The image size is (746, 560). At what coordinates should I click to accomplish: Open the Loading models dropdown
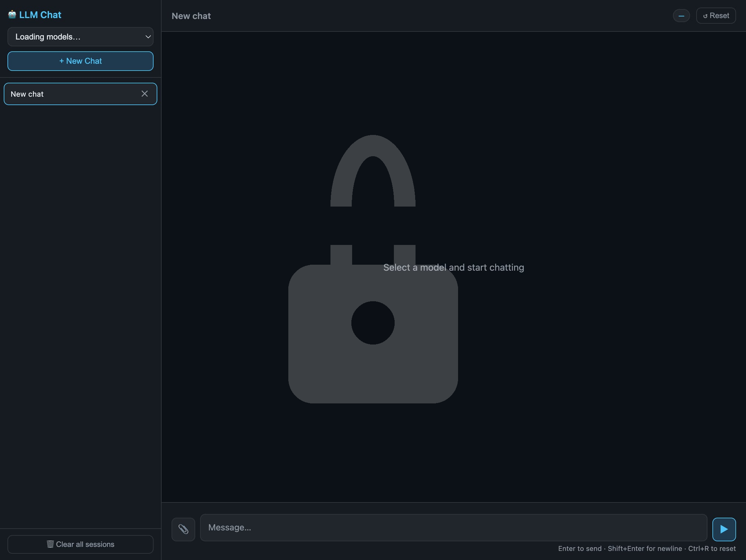[x=75, y=37]
